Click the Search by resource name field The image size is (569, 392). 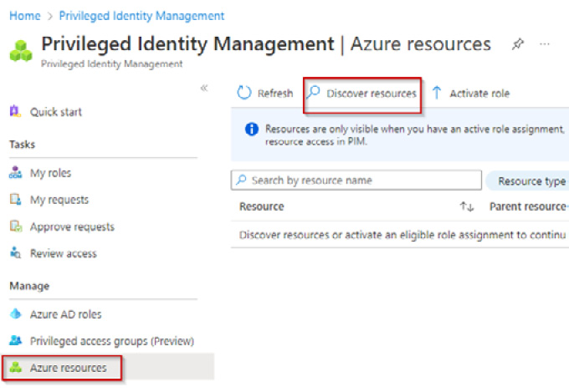(x=356, y=181)
